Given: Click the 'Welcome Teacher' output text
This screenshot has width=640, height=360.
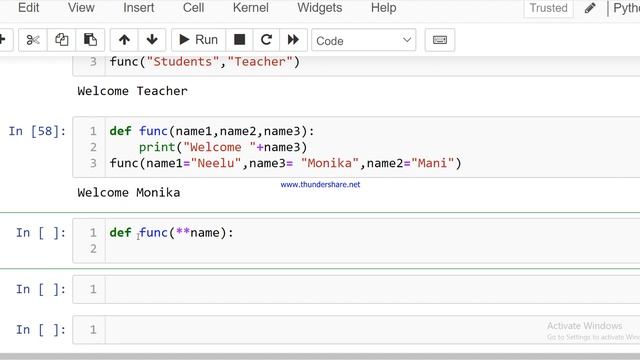Looking at the screenshot, I should point(132,91).
